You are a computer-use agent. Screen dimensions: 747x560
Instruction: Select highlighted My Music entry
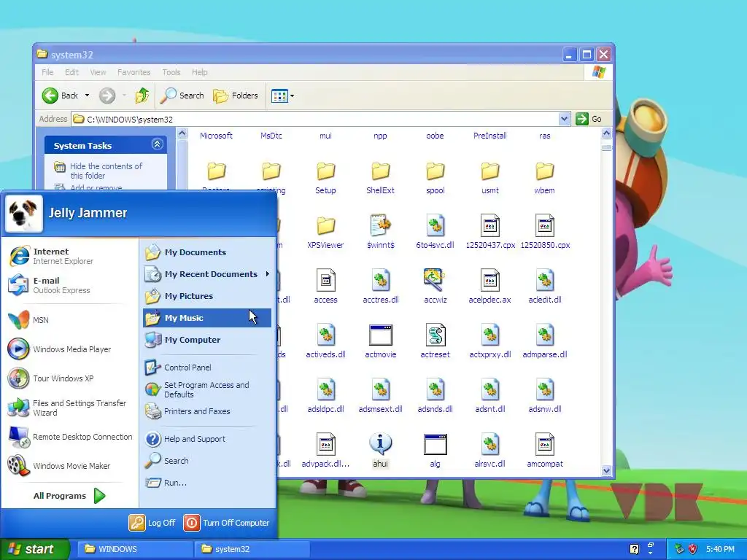coord(207,318)
